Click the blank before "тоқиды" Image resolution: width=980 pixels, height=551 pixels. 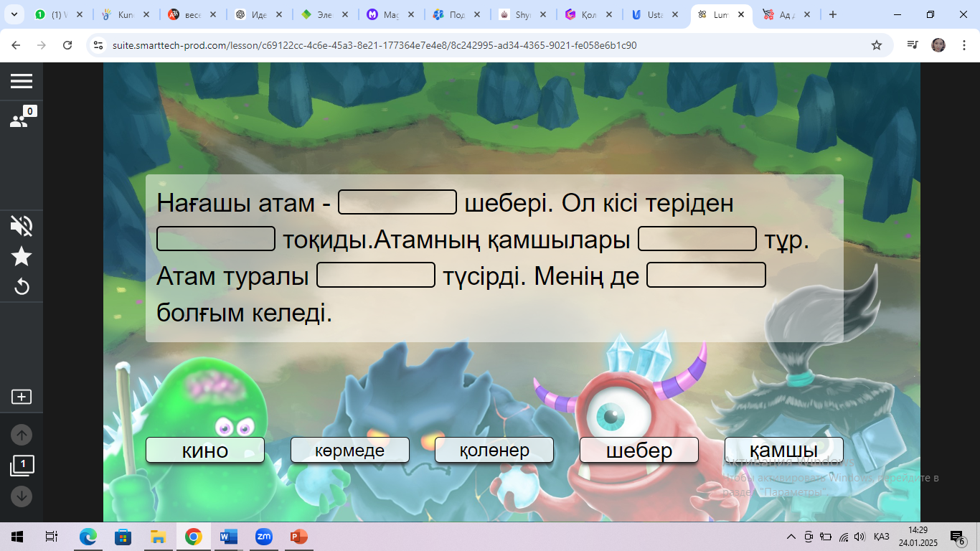216,239
